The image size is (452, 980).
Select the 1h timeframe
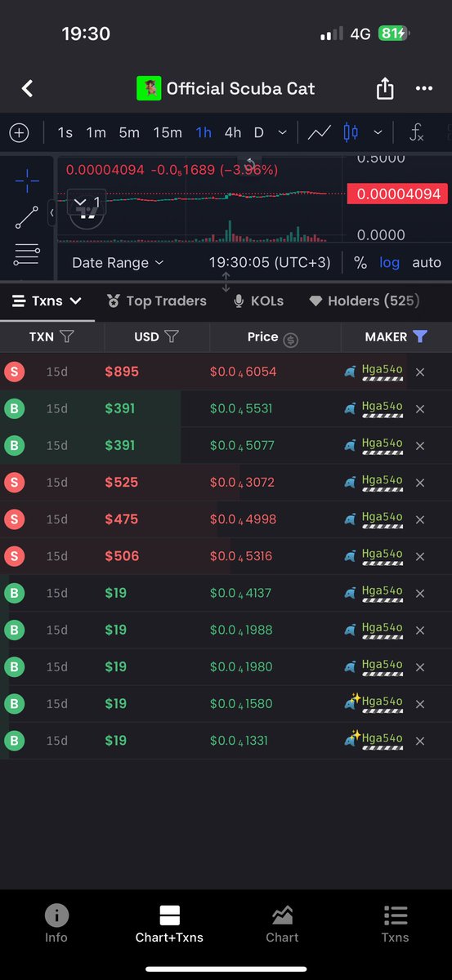pyautogui.click(x=204, y=132)
